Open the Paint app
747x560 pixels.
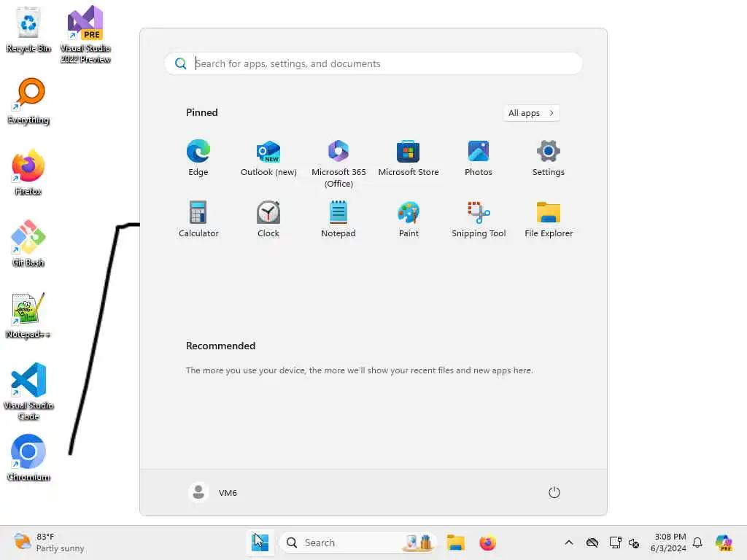pos(409,219)
